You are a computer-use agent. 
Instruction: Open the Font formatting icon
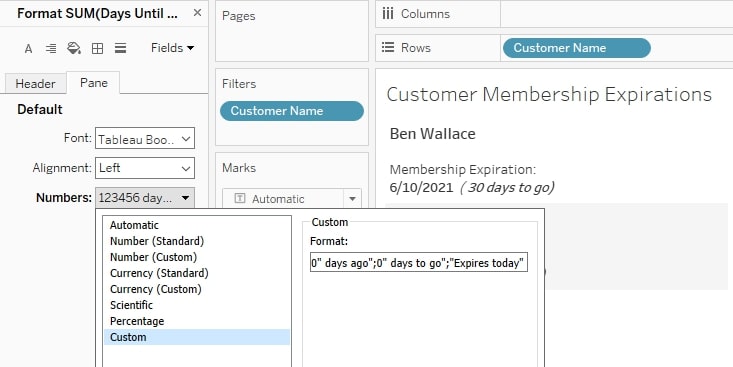tap(29, 49)
